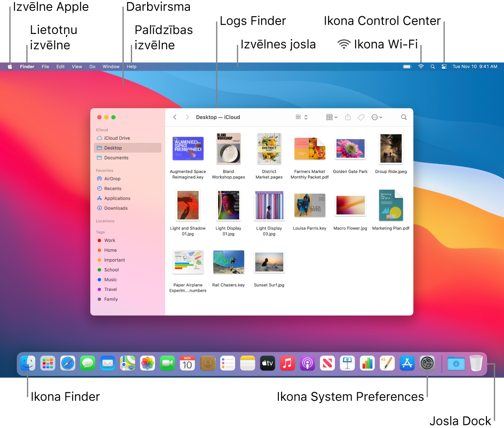Select the Desktop sidebar entry
Image resolution: width=504 pixels, height=428 pixels.
pyautogui.click(x=112, y=148)
